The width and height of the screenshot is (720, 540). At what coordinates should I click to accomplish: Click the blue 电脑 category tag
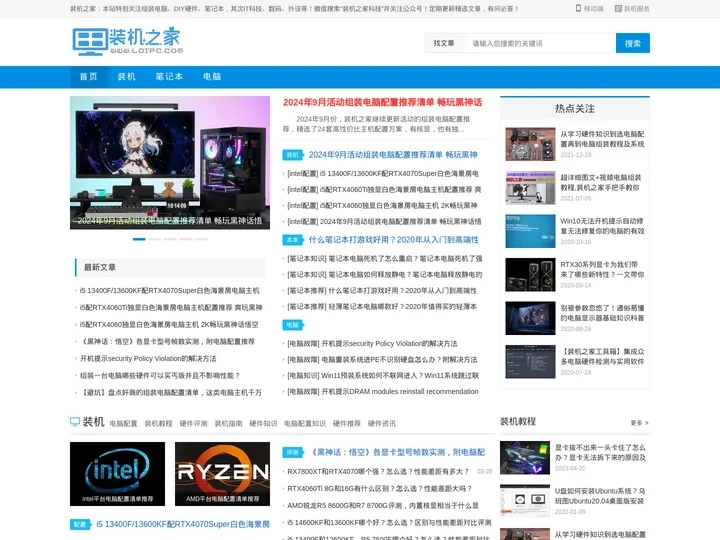click(292, 325)
